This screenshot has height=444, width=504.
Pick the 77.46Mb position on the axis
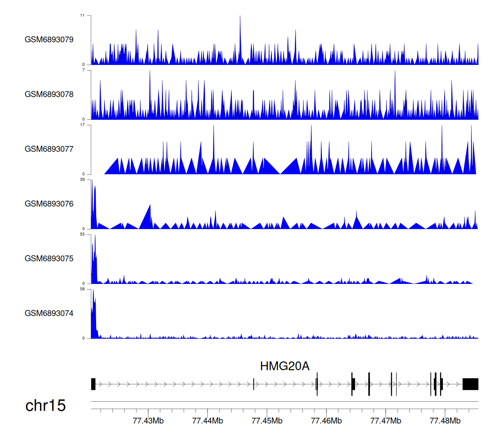point(326,421)
